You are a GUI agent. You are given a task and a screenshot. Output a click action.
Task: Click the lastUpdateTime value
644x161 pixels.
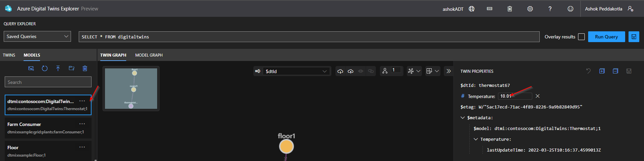565,150
